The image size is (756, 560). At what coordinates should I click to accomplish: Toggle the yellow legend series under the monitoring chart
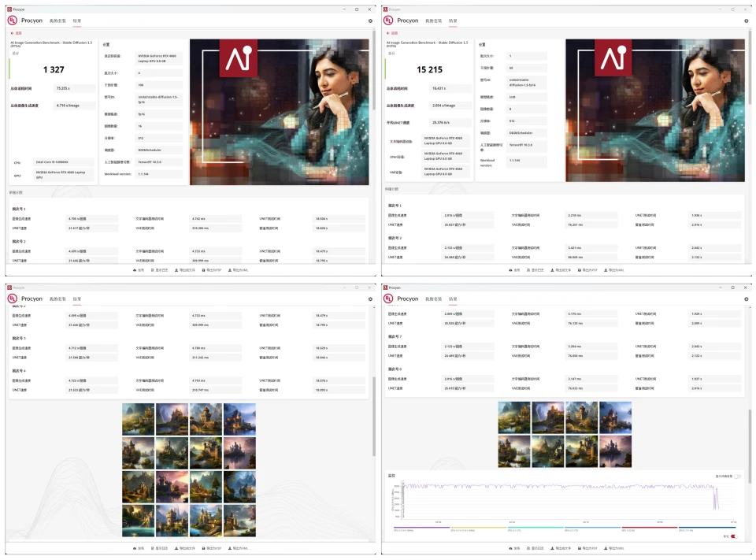478,528
